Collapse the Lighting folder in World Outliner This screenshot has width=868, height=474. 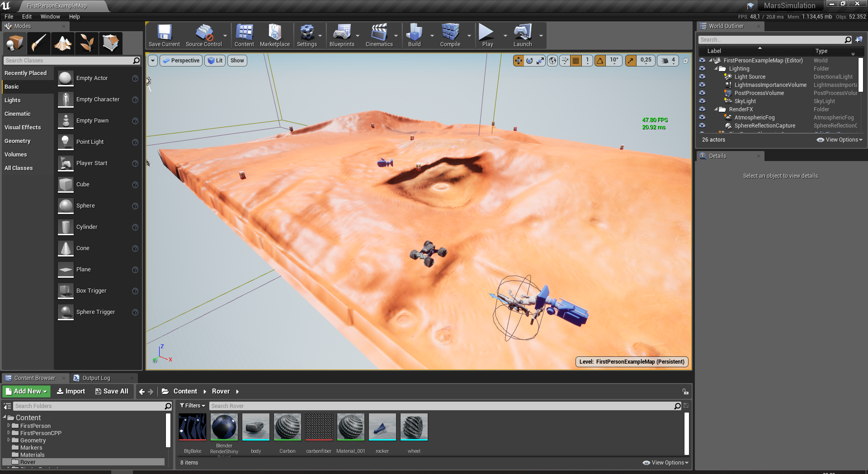[x=716, y=69]
